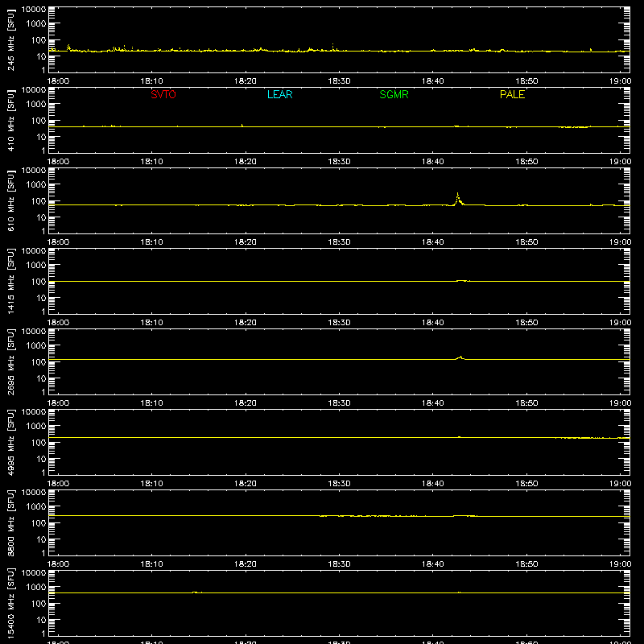Screen dimensions: 644x644
Task: Click the 18:40 label under the 2695 MHz panel
Action: point(433,403)
